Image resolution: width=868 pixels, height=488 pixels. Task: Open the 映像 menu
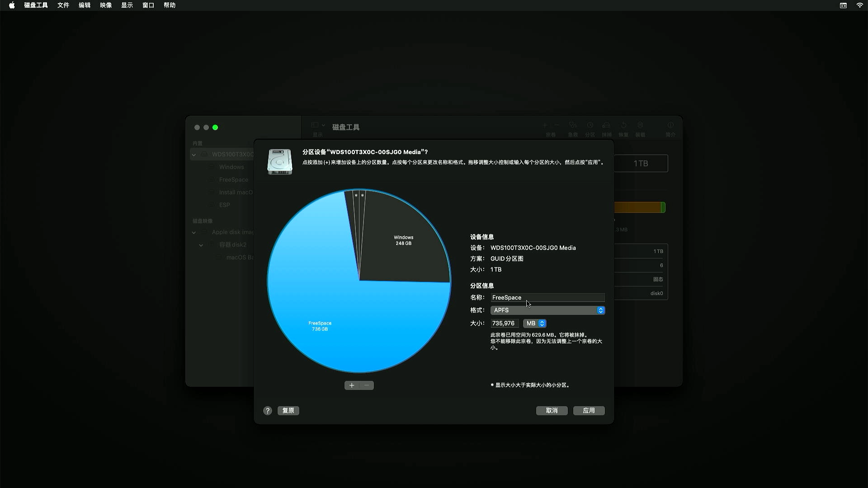[x=106, y=5]
